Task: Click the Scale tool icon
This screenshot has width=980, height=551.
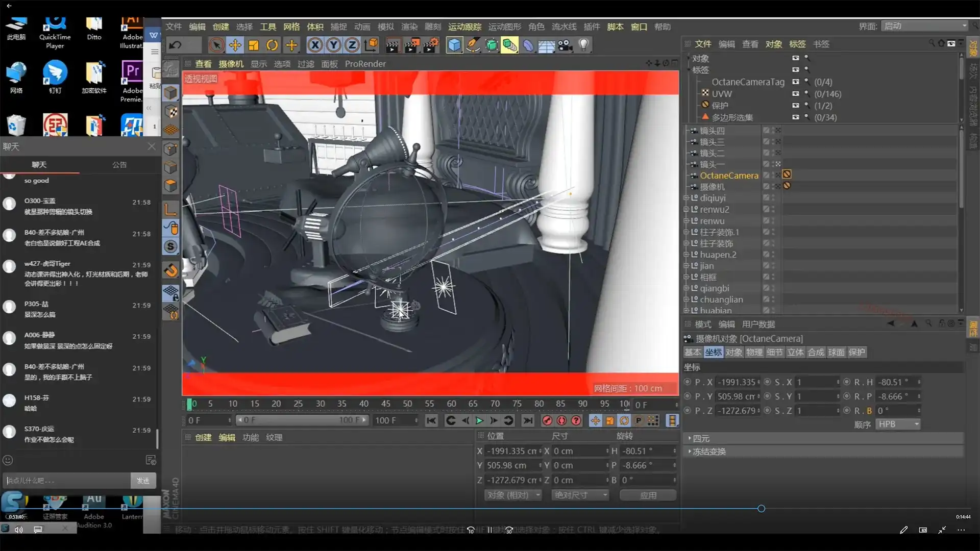Action: pos(254,45)
